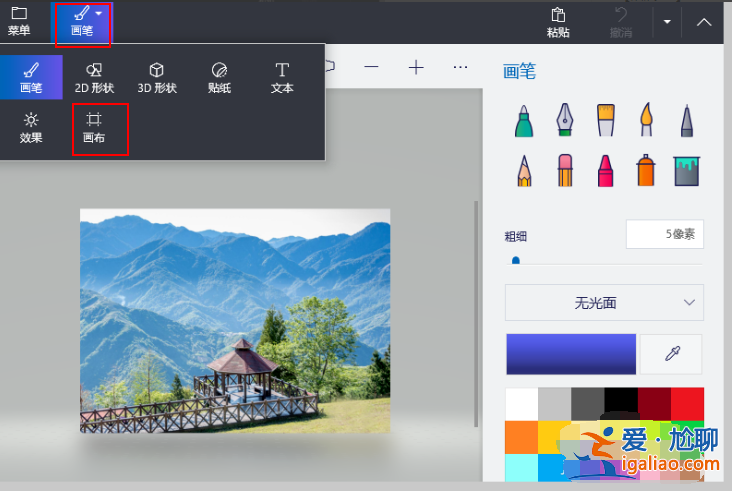Image resolution: width=732 pixels, height=491 pixels.
Task: Choose 3D 形状 from the tools menu
Action: pos(157,78)
